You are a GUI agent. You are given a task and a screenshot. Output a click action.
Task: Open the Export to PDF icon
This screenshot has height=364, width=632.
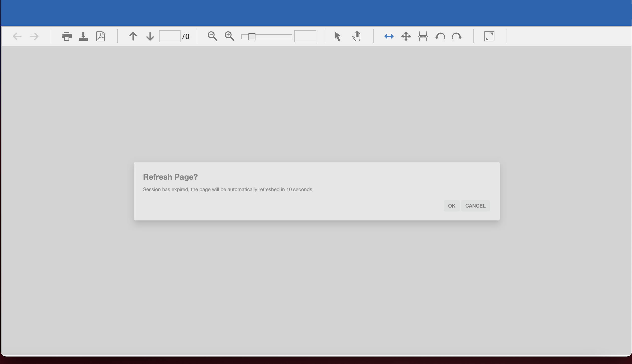pyautogui.click(x=100, y=36)
